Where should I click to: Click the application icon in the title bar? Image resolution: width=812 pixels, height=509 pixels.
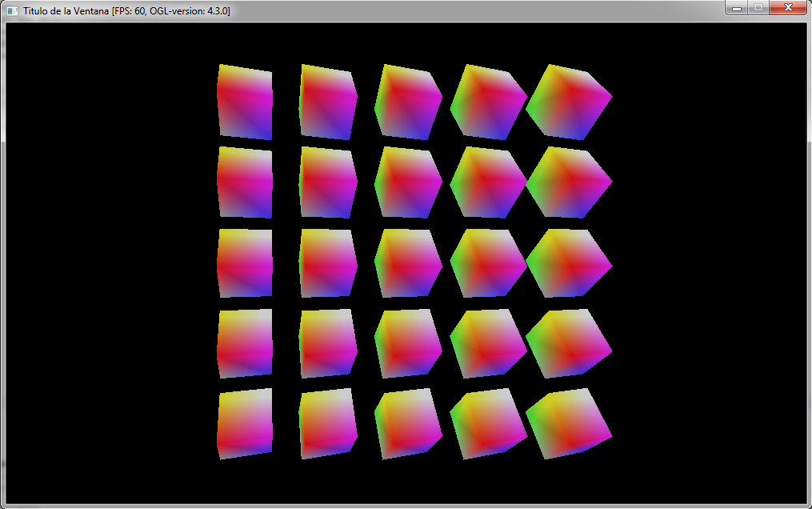click(x=11, y=8)
